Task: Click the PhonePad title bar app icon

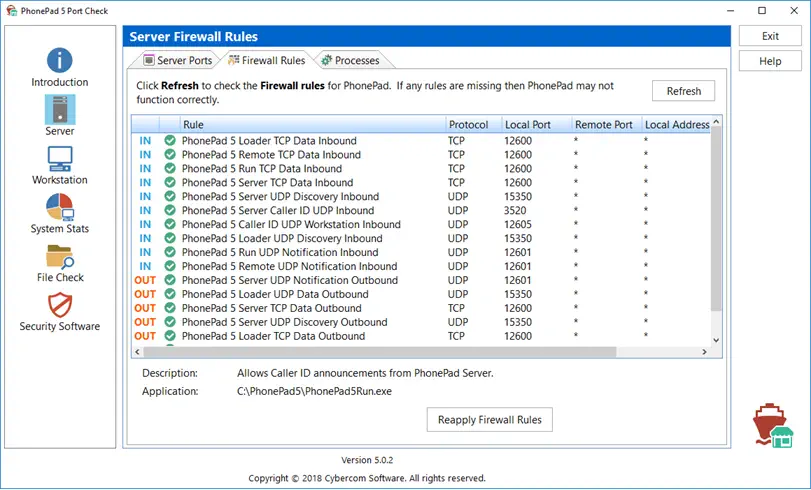Action: [11, 10]
